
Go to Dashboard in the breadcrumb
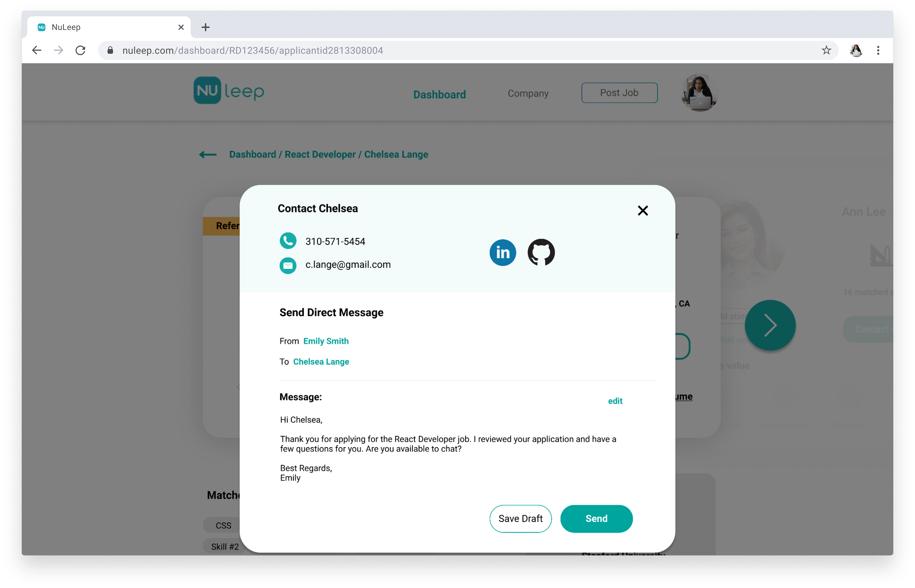pyautogui.click(x=253, y=154)
